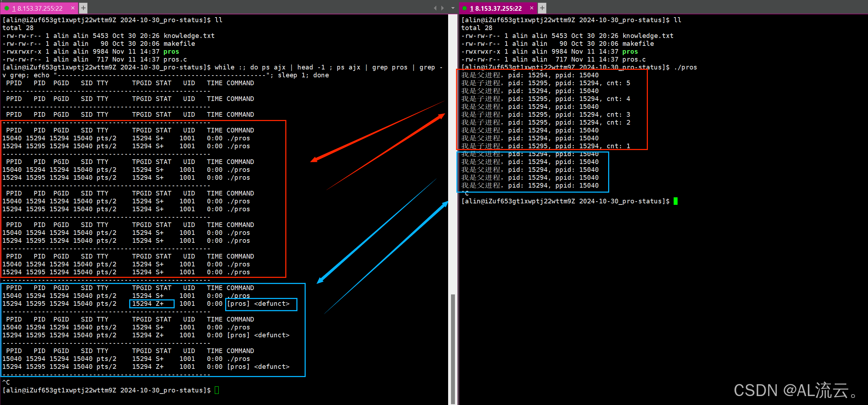
Task: Click makefile entry in the left pane listing
Action: click(x=179, y=44)
